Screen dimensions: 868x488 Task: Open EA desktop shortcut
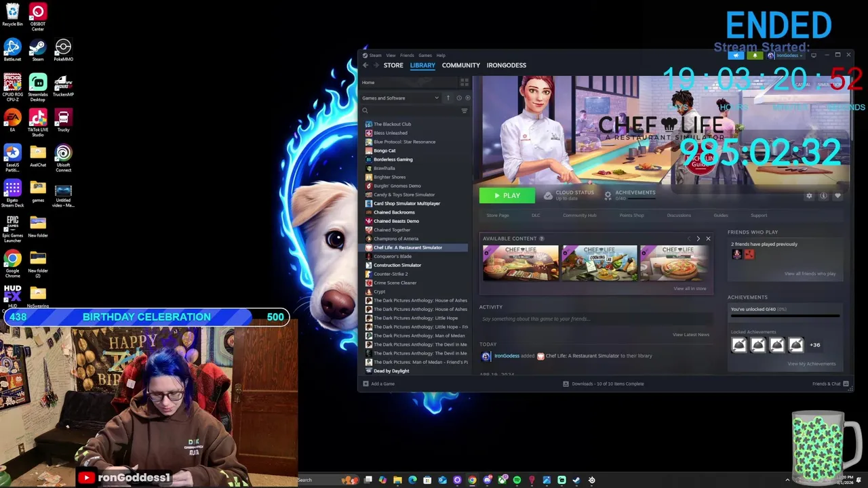coord(12,121)
